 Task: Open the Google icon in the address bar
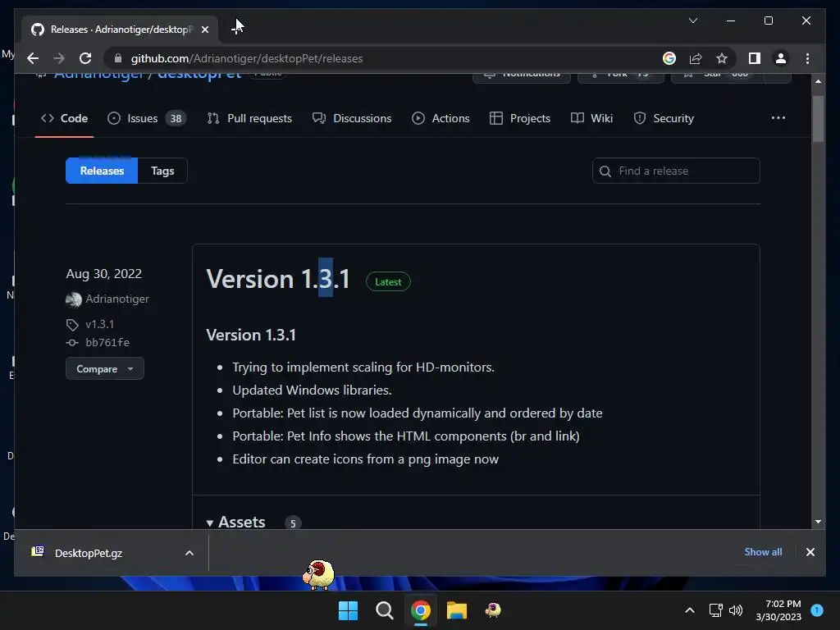click(669, 58)
